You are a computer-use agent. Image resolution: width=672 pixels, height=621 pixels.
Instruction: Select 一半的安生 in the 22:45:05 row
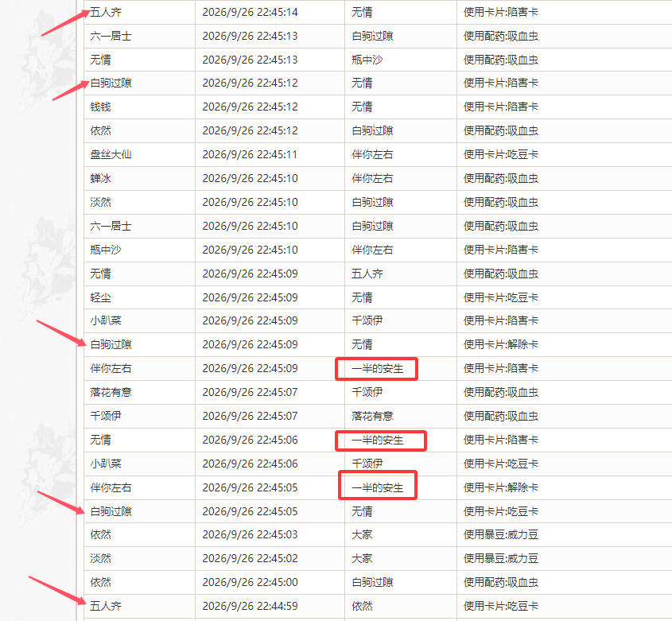tap(378, 487)
